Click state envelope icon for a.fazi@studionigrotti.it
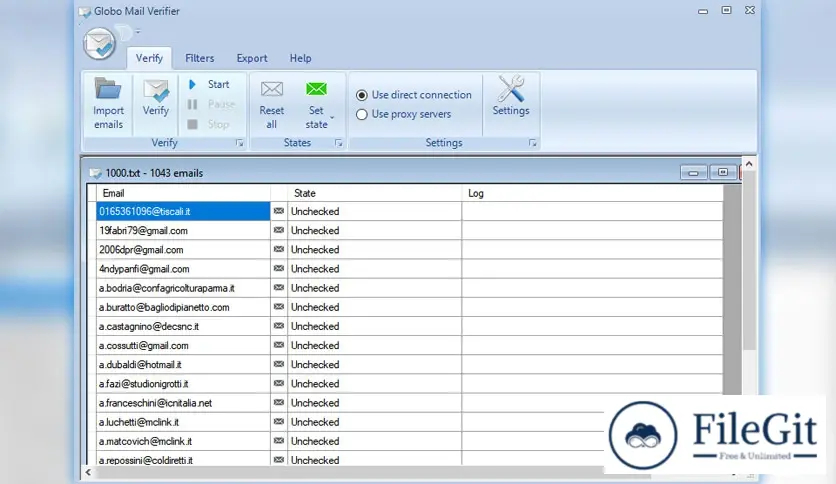 click(x=279, y=383)
